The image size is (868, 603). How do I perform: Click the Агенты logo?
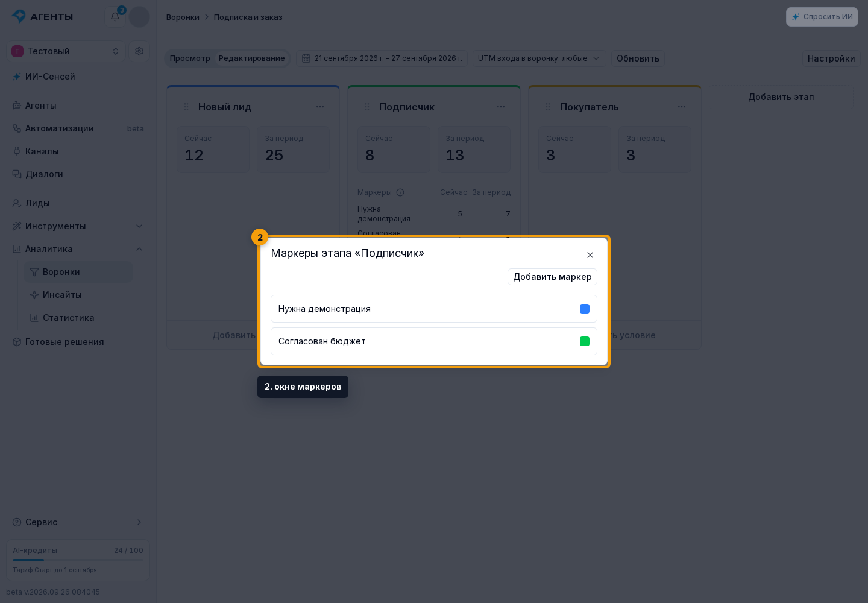click(x=42, y=17)
